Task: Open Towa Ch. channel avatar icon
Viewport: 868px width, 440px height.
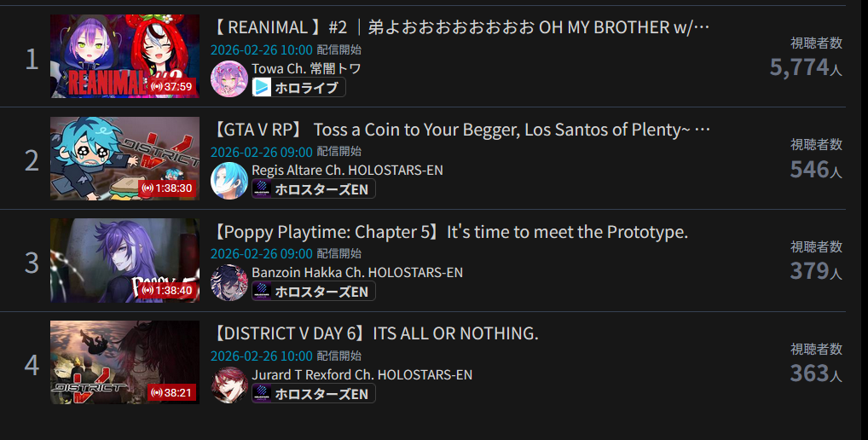Action: point(229,78)
